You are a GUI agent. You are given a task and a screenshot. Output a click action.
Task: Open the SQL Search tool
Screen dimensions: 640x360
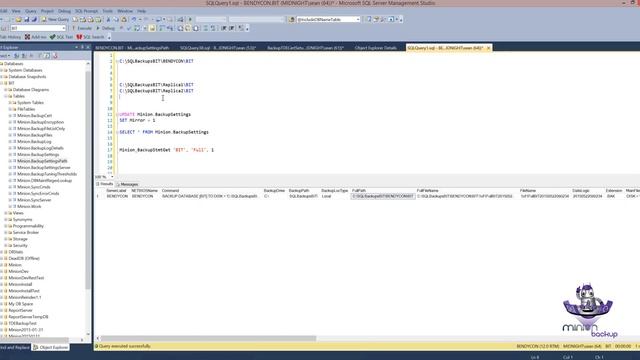[x=91, y=37]
